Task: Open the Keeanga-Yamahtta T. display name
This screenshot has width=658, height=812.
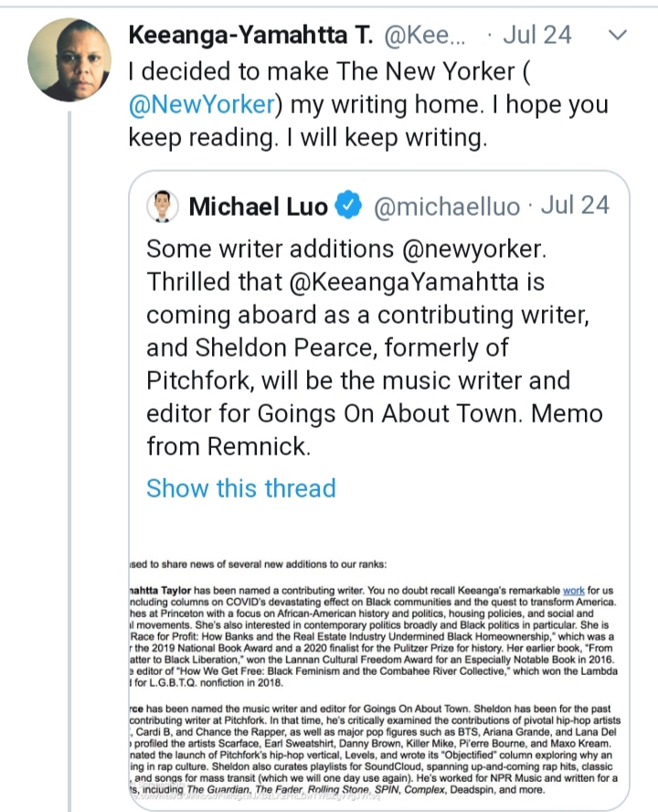Action: [250, 36]
